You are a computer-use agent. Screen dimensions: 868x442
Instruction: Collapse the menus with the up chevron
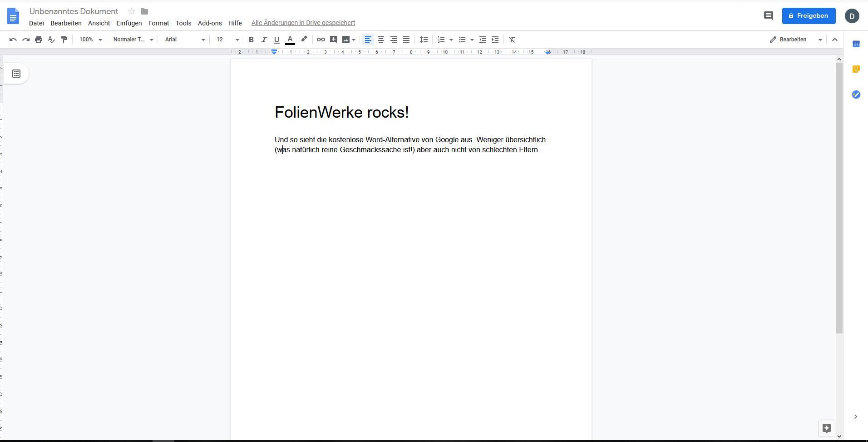(835, 40)
